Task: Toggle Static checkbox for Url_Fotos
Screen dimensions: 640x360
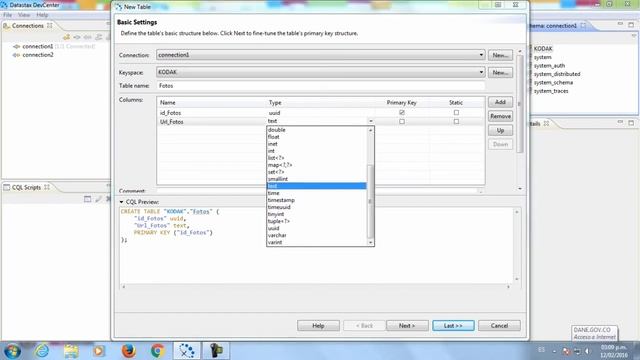Action: (456, 122)
